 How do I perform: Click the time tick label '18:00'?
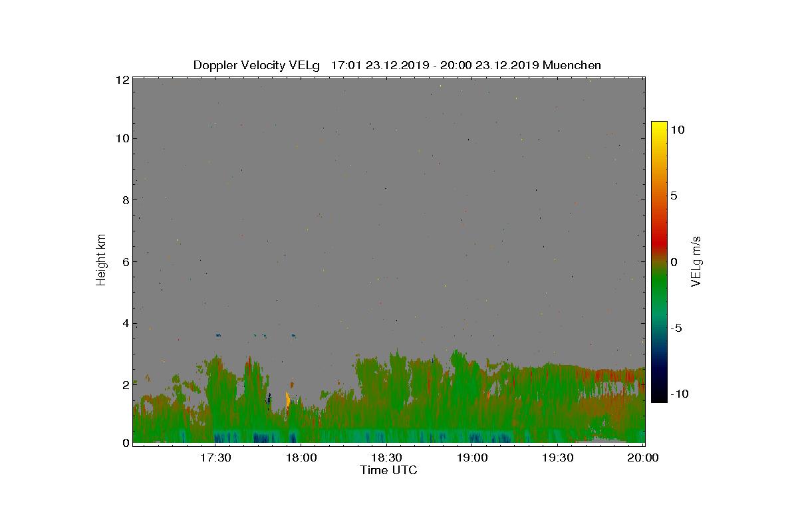(x=301, y=458)
